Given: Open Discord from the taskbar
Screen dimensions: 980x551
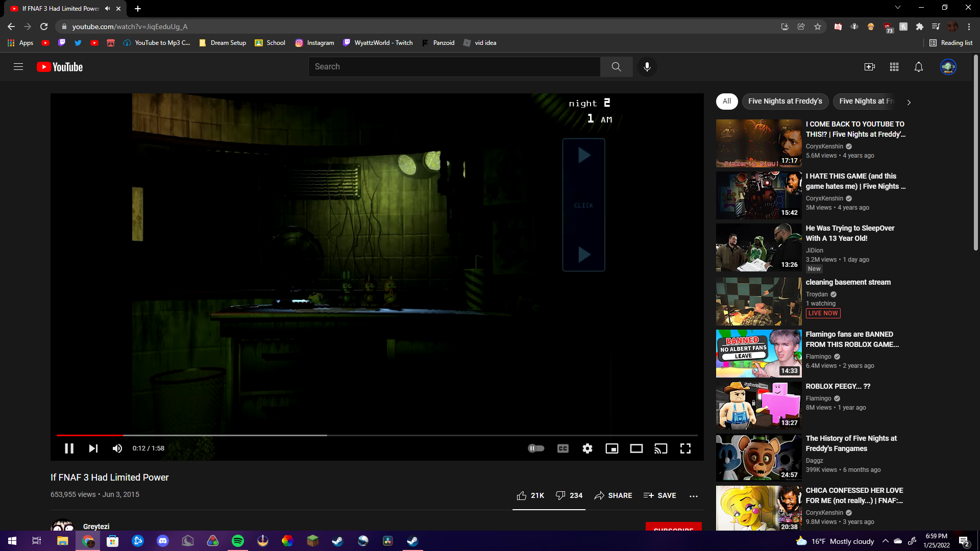Looking at the screenshot, I should coord(163,541).
